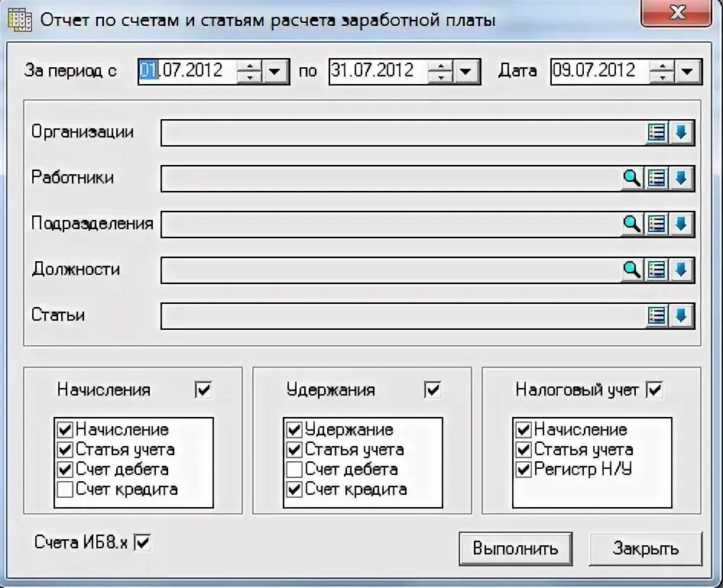723x588 pixels.
Task: Toggle the Удержания group header checkbox
Action: [x=433, y=390]
